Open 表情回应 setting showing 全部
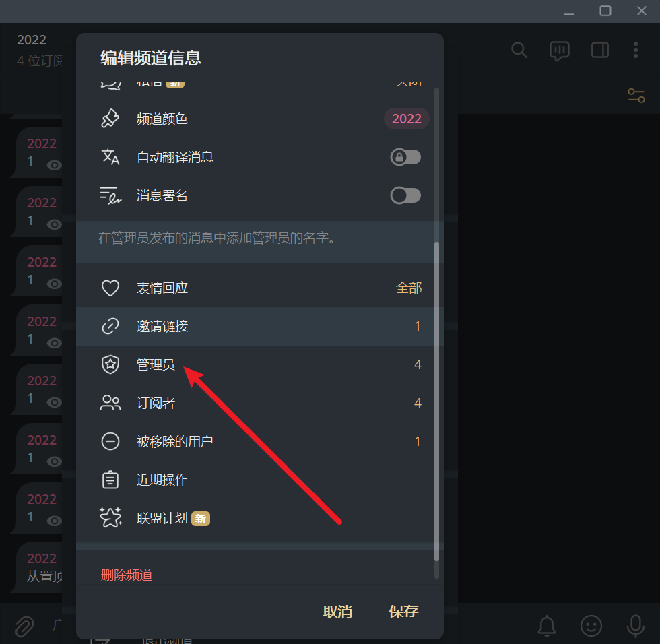The height and width of the screenshot is (644, 660). point(260,288)
